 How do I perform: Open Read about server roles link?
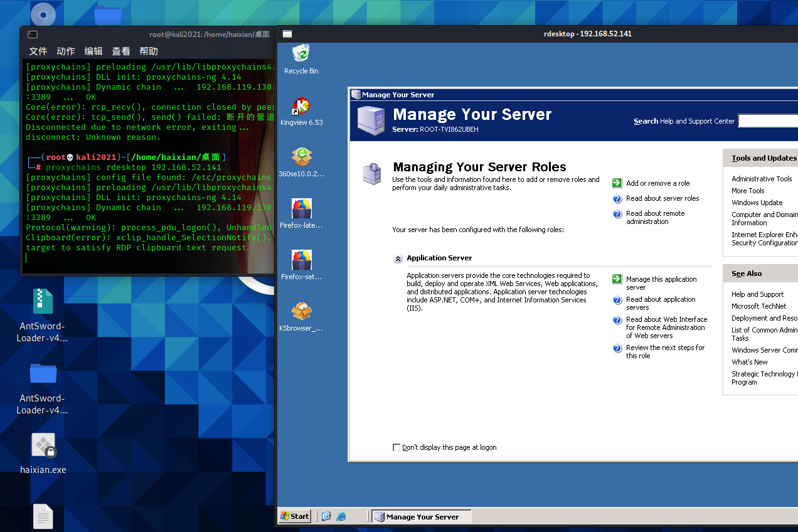click(x=662, y=198)
